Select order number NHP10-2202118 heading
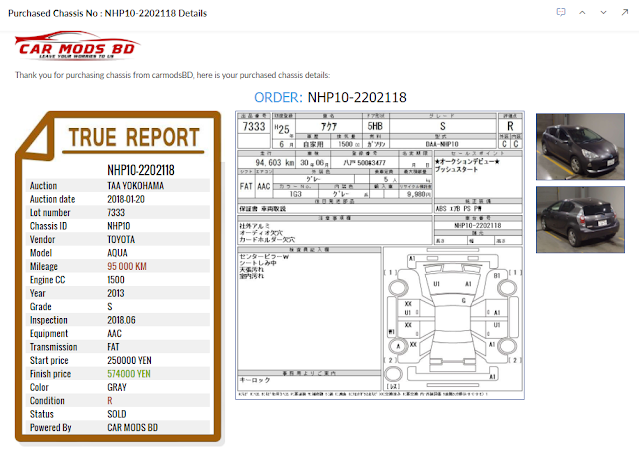The width and height of the screenshot is (639, 460). tap(357, 97)
